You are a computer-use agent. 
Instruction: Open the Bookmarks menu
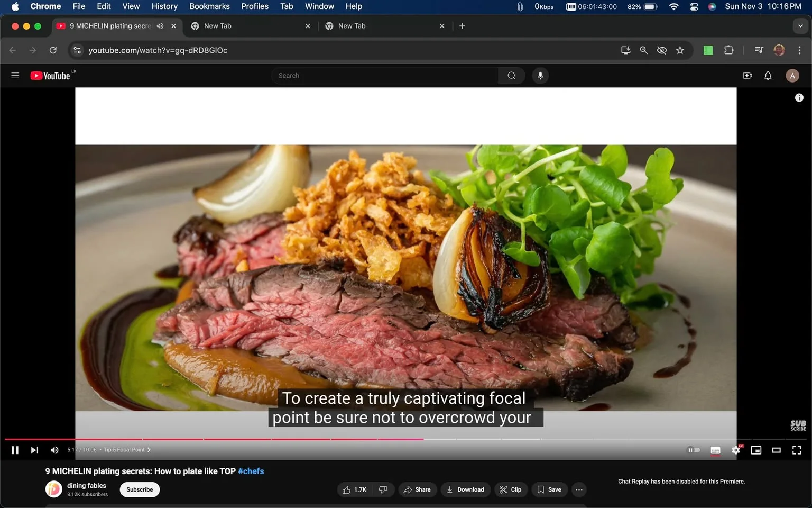pyautogui.click(x=209, y=6)
